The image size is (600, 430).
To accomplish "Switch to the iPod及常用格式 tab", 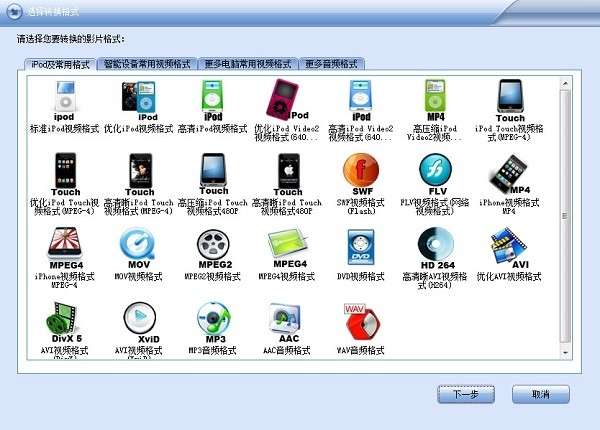I will (x=60, y=64).
